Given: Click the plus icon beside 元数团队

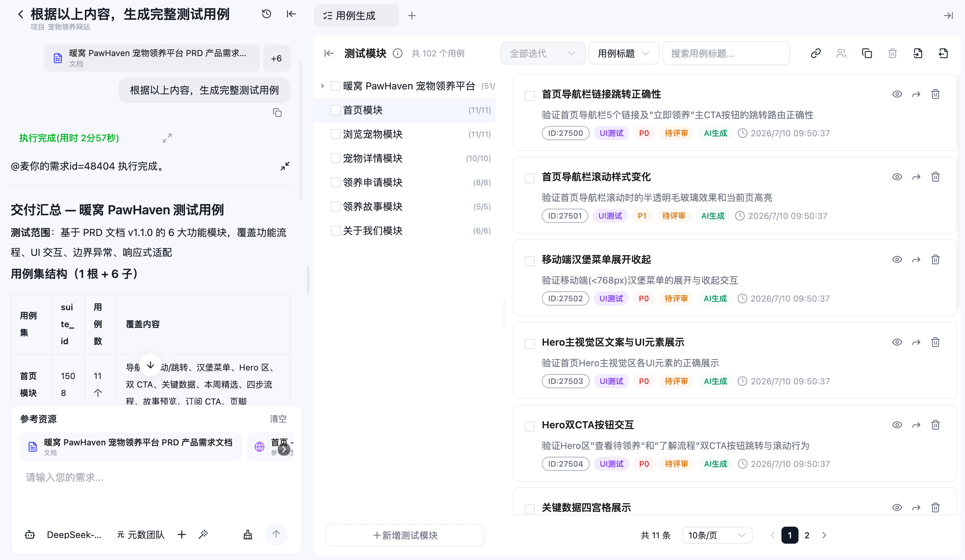Looking at the screenshot, I should click(x=182, y=534).
